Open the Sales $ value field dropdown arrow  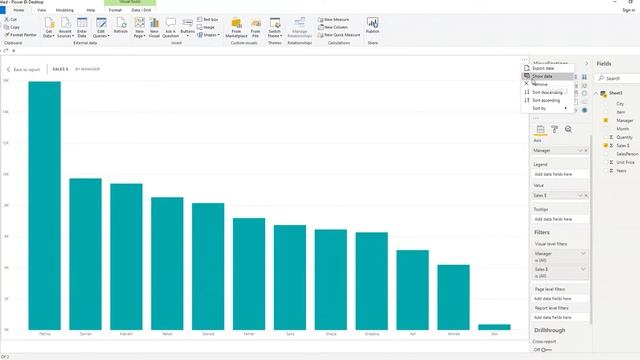tap(580, 196)
